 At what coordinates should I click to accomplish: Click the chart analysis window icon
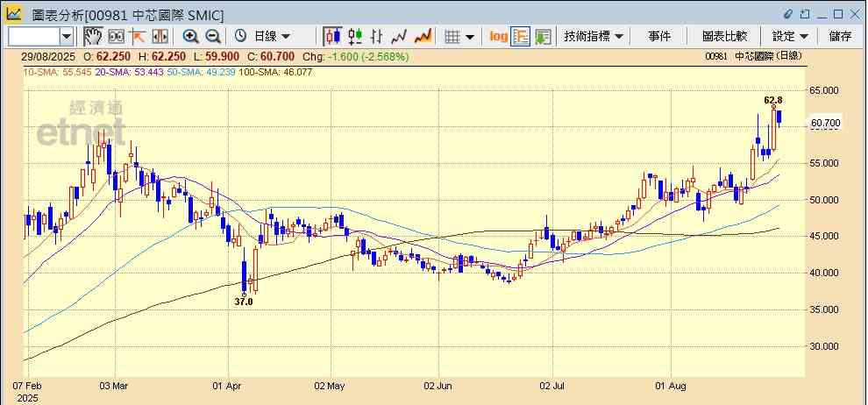tap(14, 14)
